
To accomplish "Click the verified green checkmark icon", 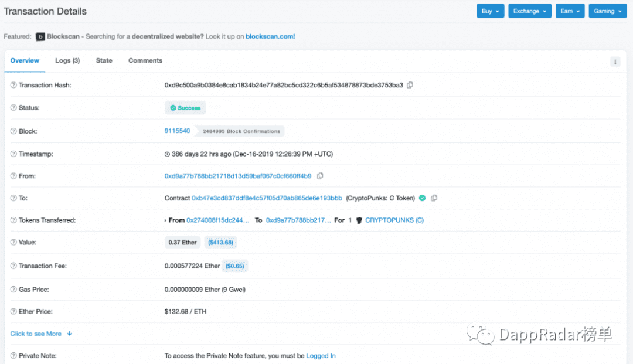I will [x=422, y=198].
